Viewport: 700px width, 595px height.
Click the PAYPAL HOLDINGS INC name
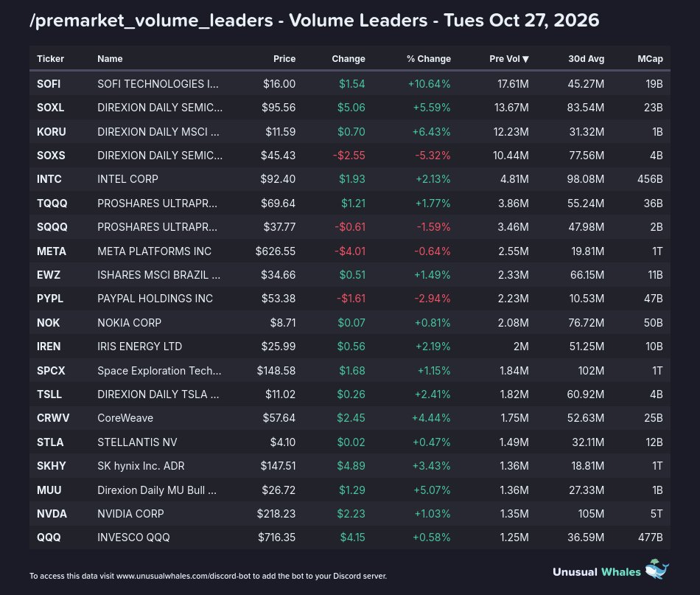155,299
